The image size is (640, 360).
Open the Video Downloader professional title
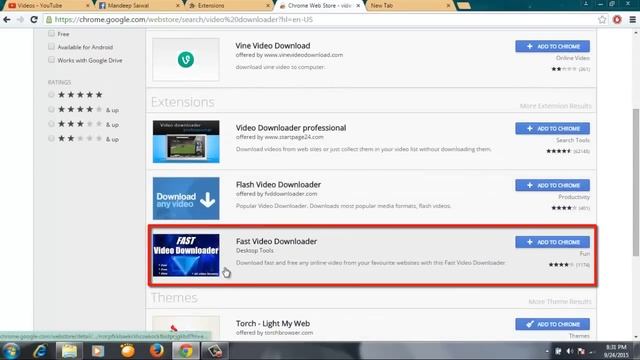(x=291, y=128)
